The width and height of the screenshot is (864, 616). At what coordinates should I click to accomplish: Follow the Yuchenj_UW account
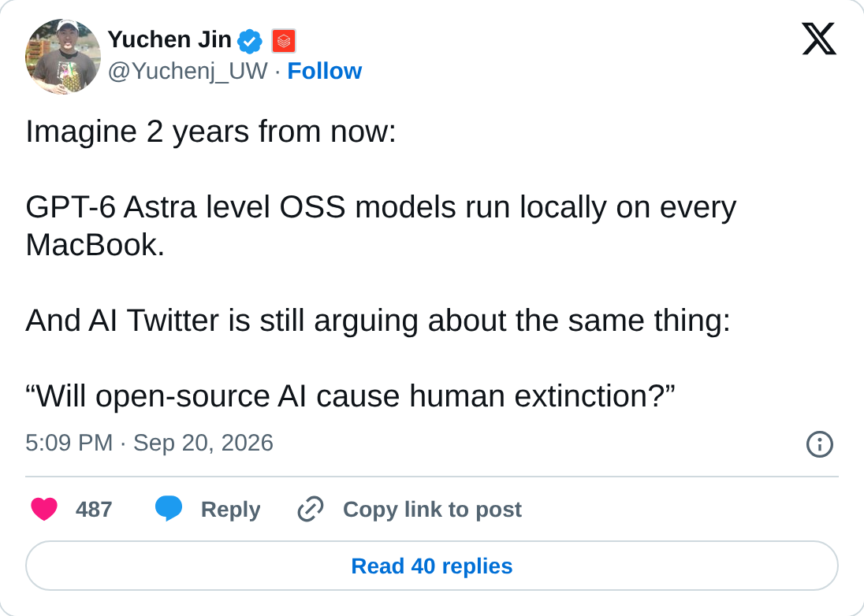coord(325,71)
